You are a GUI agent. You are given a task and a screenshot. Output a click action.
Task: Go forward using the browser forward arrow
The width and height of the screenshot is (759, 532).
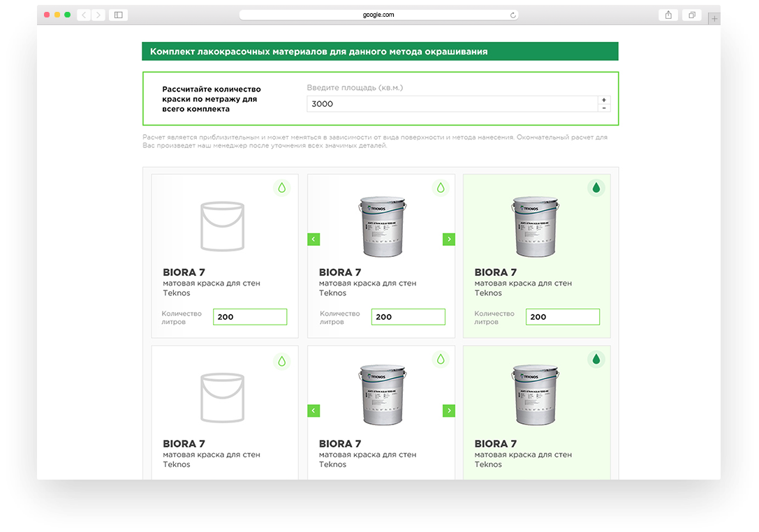click(x=98, y=15)
